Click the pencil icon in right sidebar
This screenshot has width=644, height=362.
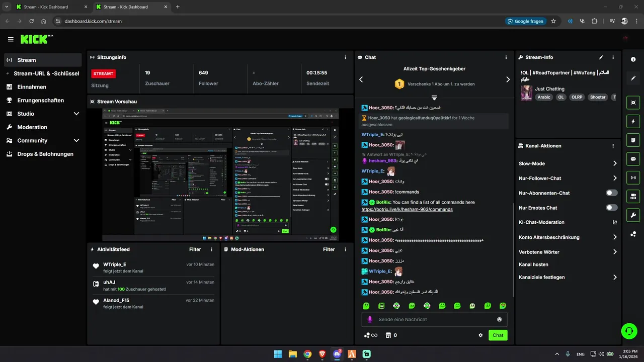point(633,78)
